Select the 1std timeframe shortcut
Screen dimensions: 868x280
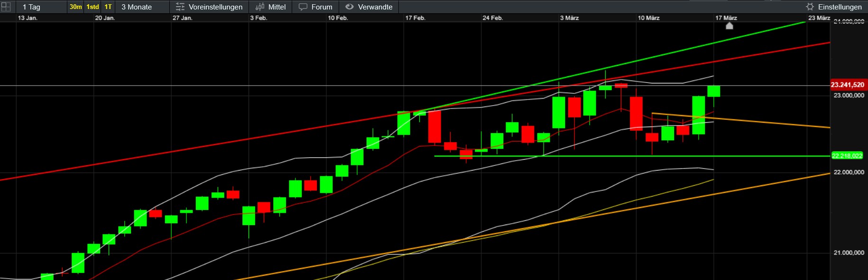(92, 7)
